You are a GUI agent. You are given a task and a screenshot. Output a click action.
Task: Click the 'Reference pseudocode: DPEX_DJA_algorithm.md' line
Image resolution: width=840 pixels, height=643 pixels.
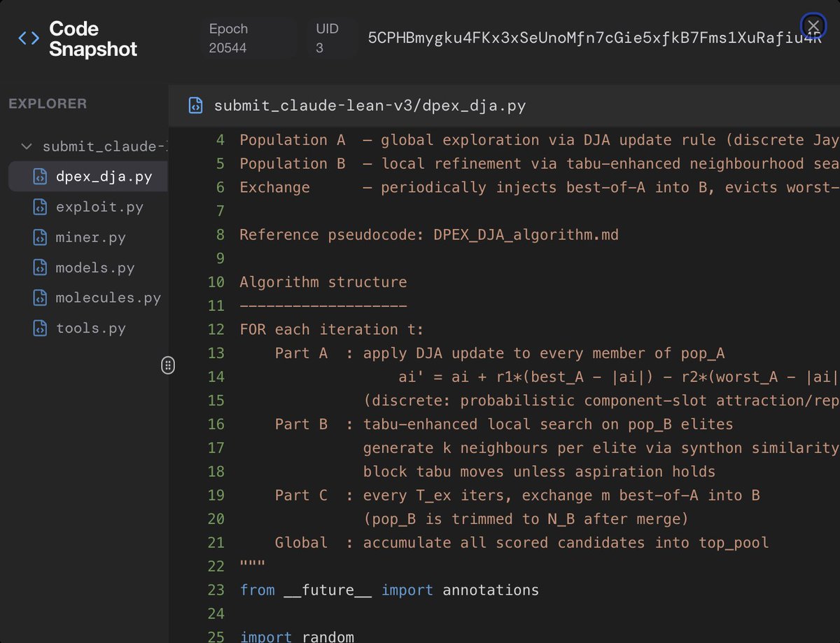(429, 235)
